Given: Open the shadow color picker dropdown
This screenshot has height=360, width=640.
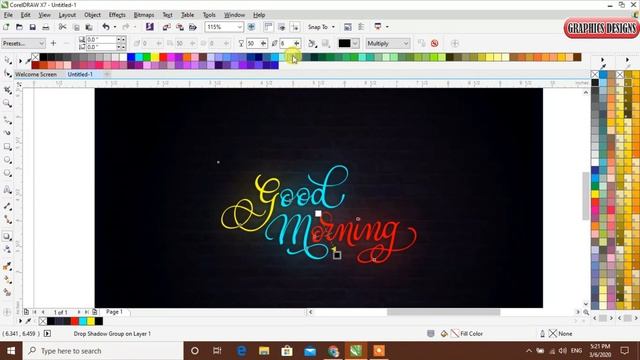Looking at the screenshot, I should pyautogui.click(x=355, y=43).
